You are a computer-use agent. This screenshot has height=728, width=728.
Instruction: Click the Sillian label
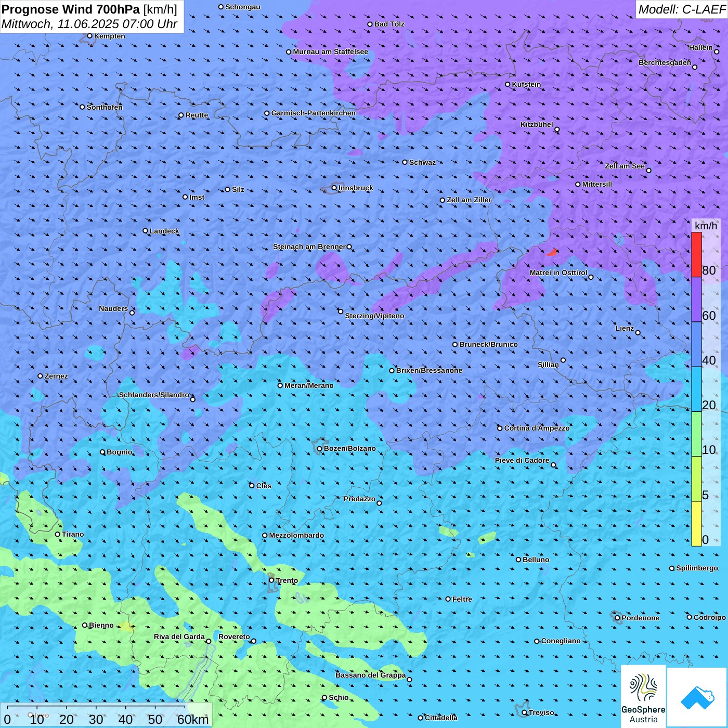548,365
